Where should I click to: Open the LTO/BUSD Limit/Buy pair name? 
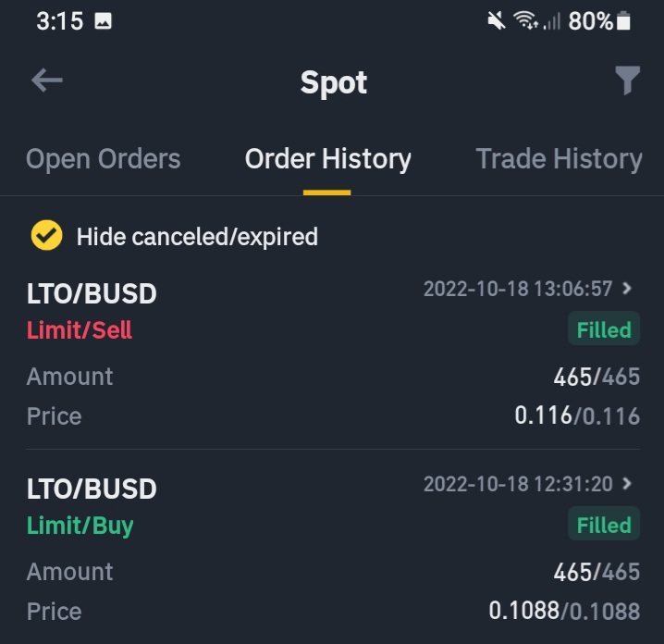click(92, 489)
